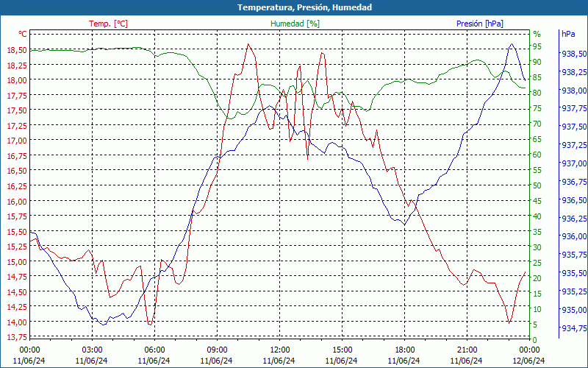Click the 18,50 temperature axis value
The width and height of the screenshot is (588, 368).
pyautogui.click(x=17, y=50)
